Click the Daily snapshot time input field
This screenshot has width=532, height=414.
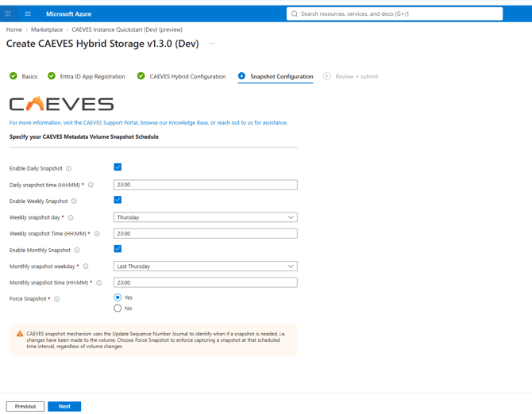(x=206, y=185)
